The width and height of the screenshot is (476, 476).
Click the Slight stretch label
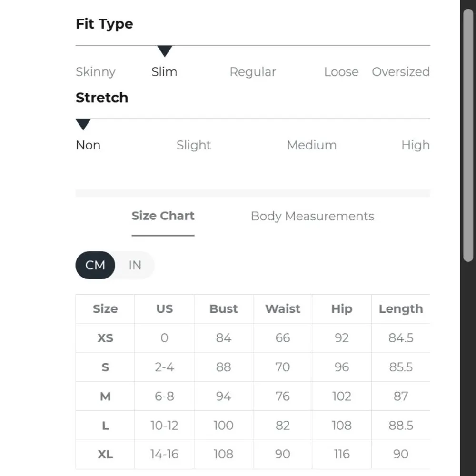(193, 145)
